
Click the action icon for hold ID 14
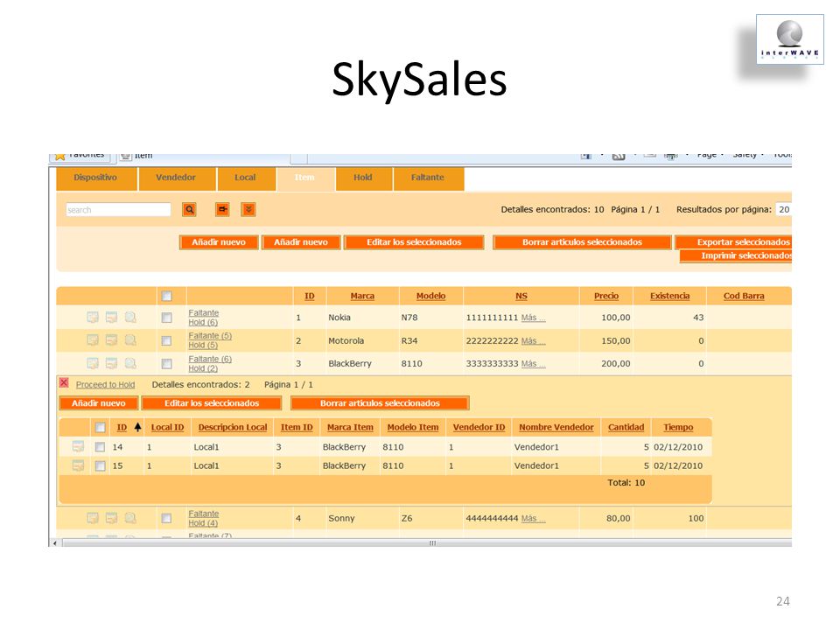tap(78, 446)
